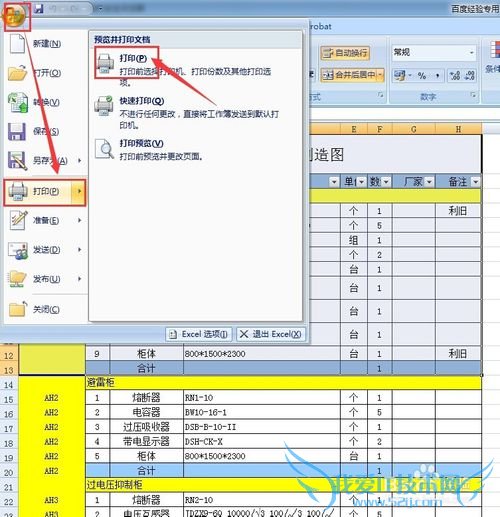The image size is (500, 517).
Task: Click the 电容器 cell
Action: tap(146, 412)
